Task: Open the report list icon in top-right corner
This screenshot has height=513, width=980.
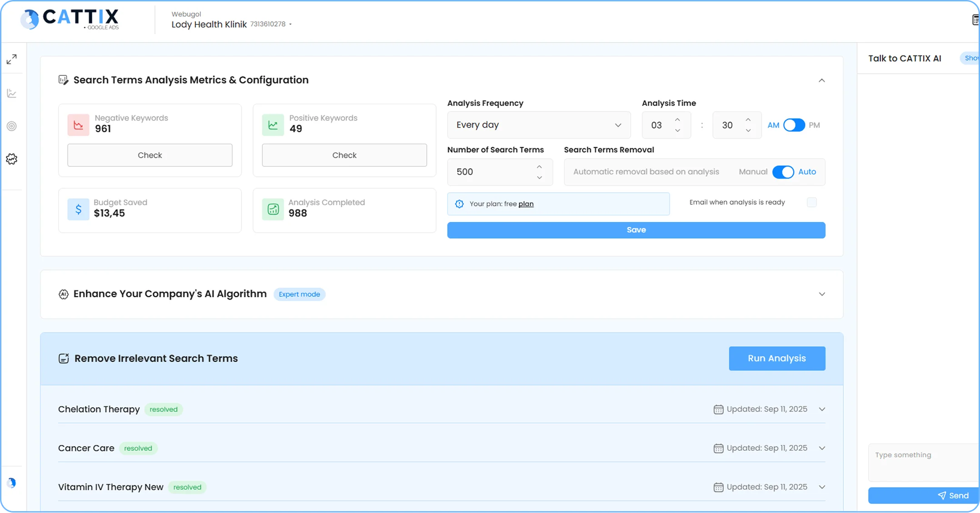Action: pos(975,20)
